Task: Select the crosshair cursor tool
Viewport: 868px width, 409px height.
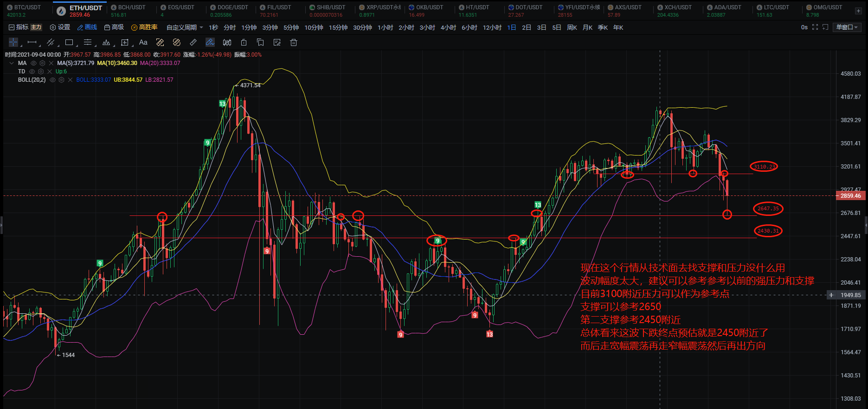Action: pos(13,43)
